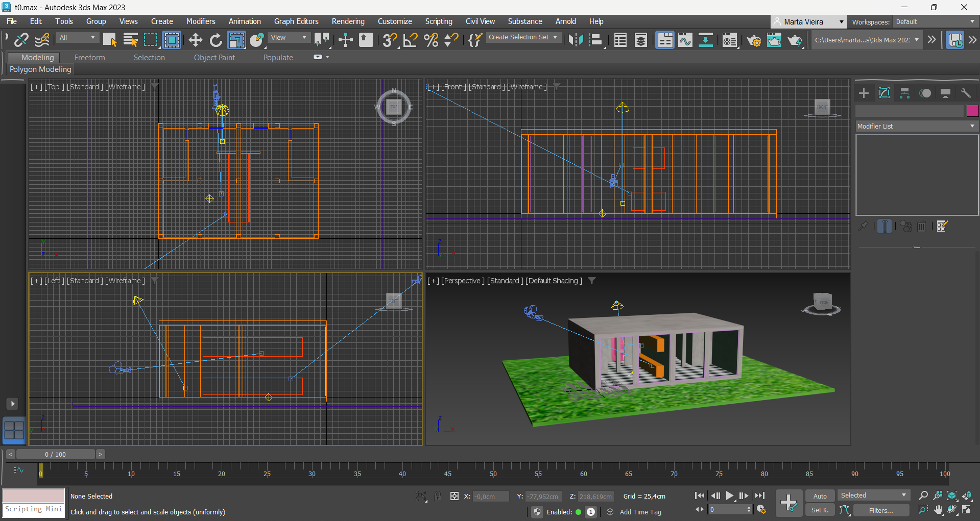Select the Utilities wrench panel icon
This screenshot has height=521, width=980.
(965, 93)
